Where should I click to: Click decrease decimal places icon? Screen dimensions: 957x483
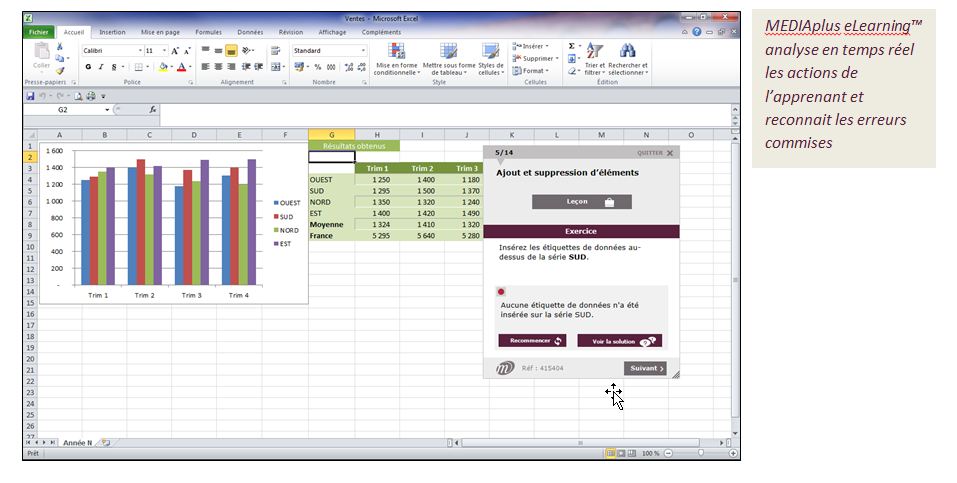coord(362,67)
